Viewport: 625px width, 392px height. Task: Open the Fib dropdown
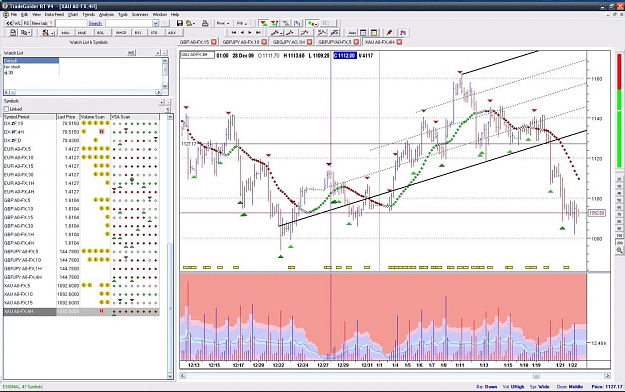[242, 24]
